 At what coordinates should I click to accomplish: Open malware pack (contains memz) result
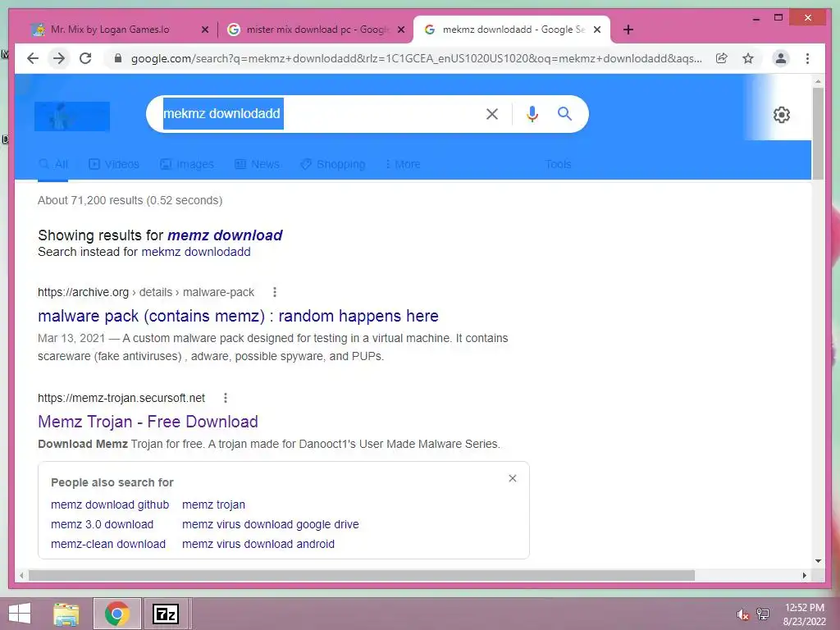pos(239,316)
